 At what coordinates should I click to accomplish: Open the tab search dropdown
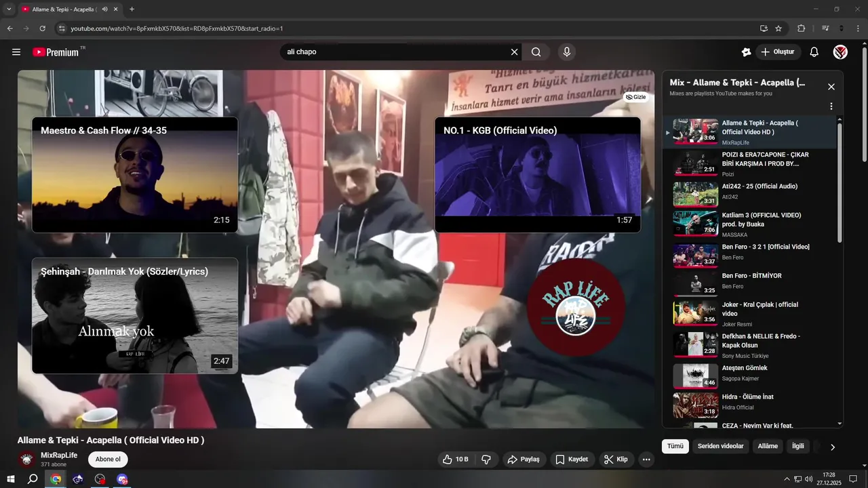9,9
